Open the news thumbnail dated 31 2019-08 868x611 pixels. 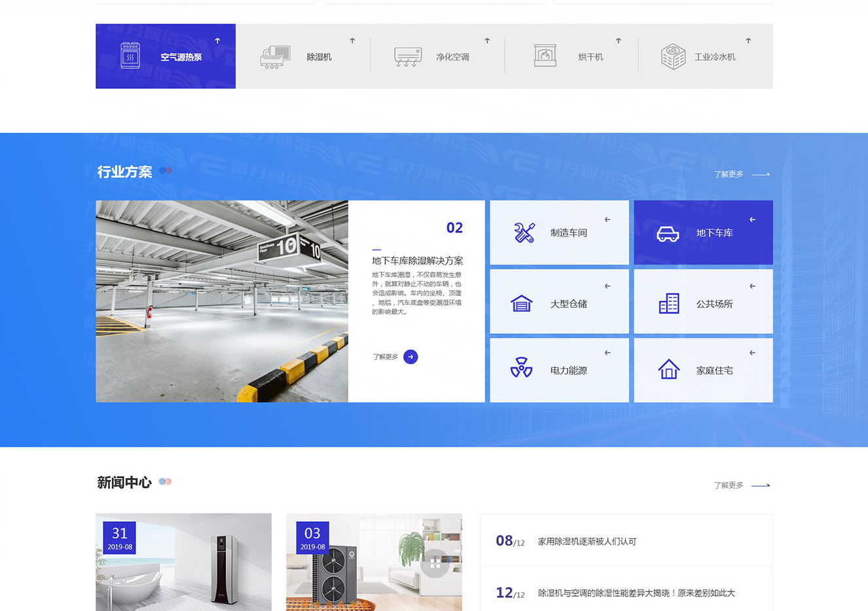pyautogui.click(x=183, y=562)
